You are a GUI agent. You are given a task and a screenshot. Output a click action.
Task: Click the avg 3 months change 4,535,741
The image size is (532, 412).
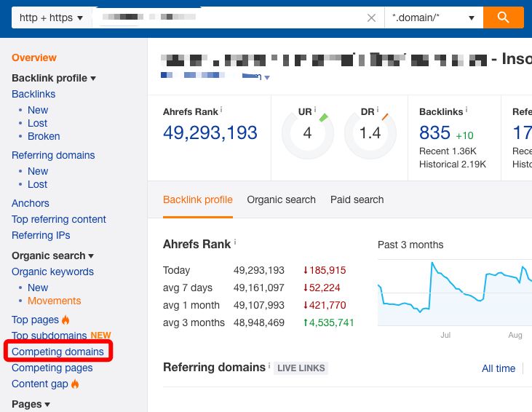click(328, 322)
